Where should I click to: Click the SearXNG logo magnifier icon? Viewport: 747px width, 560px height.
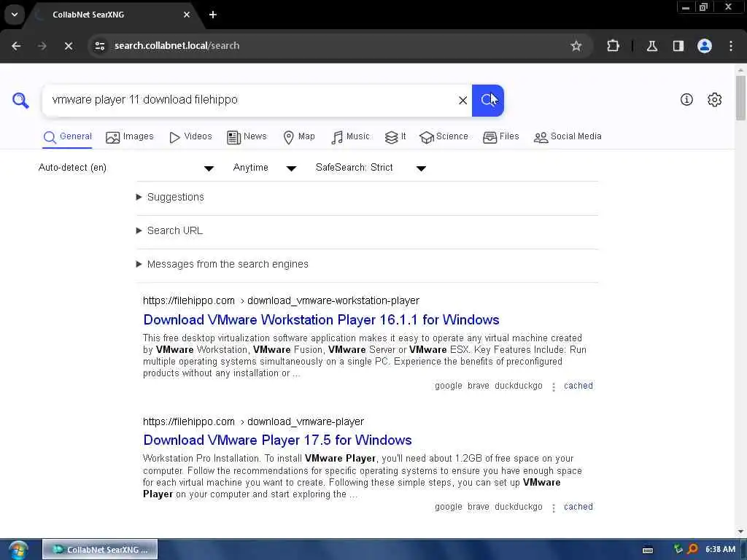coord(20,100)
